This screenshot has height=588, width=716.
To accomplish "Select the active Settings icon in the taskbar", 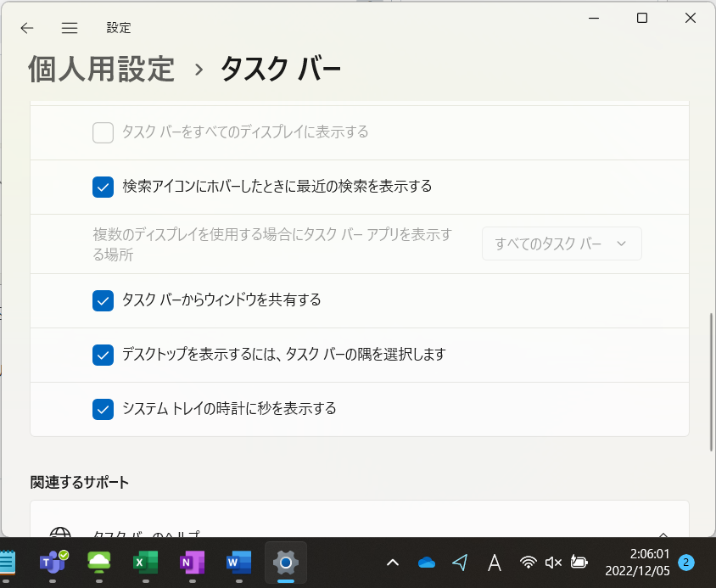I will coord(285,563).
